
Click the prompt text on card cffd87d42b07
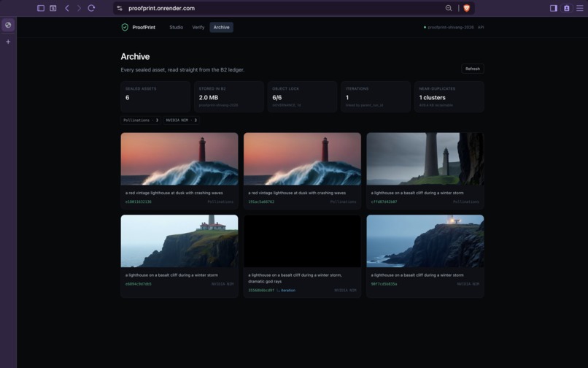coord(417,193)
